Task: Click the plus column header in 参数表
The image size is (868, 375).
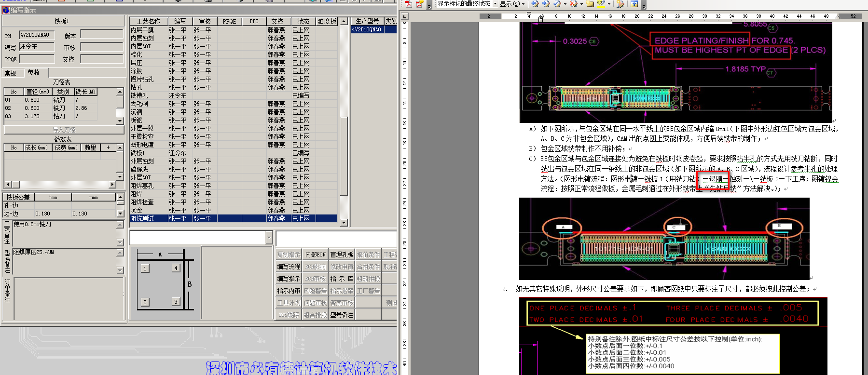Action: click(108, 147)
